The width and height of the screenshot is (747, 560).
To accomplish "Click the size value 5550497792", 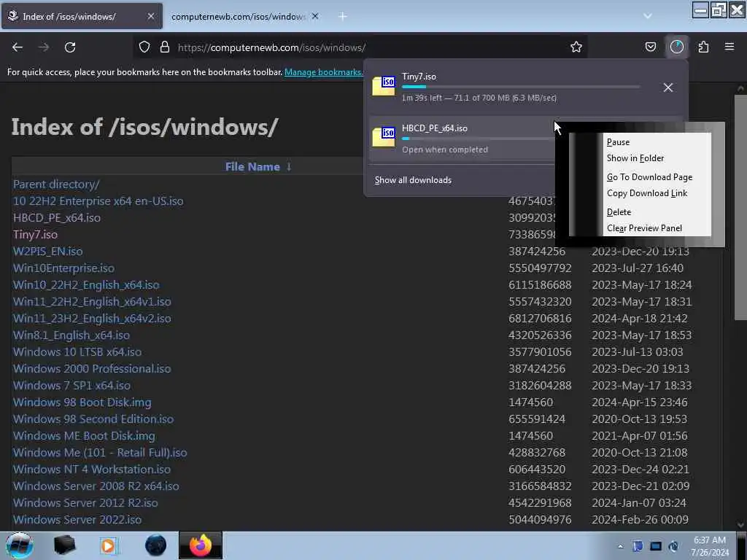I will 540,268.
